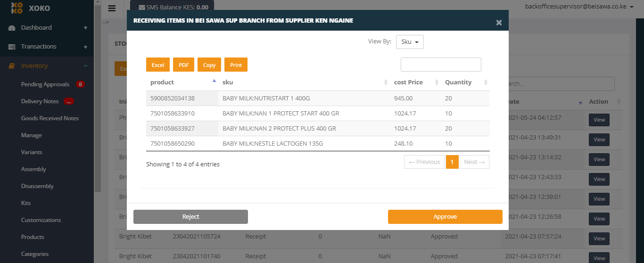644x263 pixels.
Task: View record dated 2021-04-23 12:26:58
Action: pos(599,219)
